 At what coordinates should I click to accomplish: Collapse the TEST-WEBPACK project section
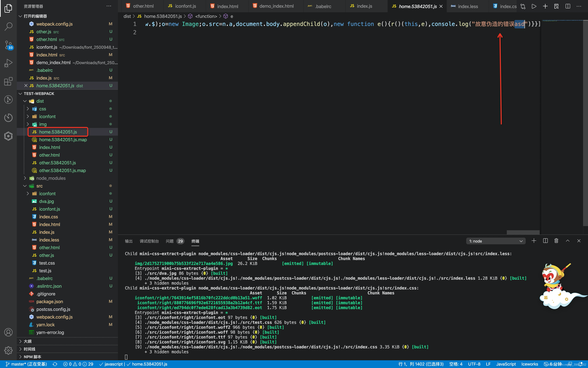(20, 93)
